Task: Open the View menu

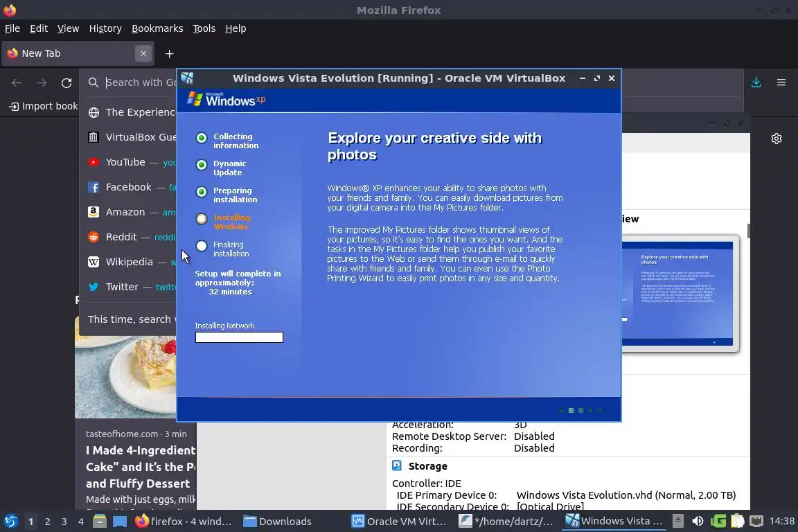Action: pyautogui.click(x=68, y=28)
